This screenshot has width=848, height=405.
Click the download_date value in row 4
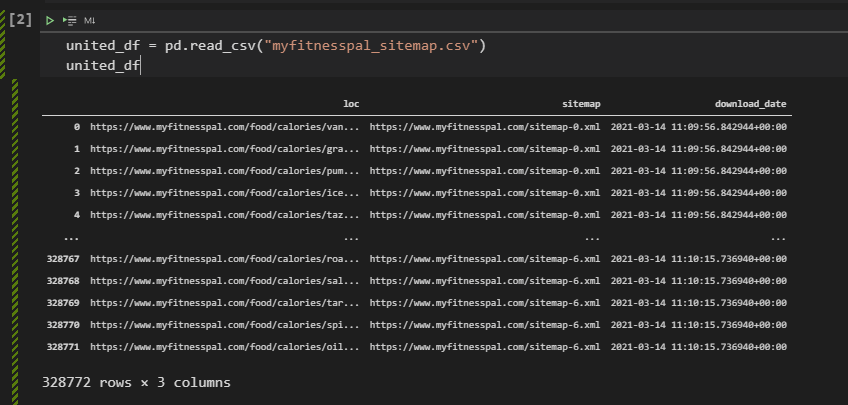pos(699,215)
